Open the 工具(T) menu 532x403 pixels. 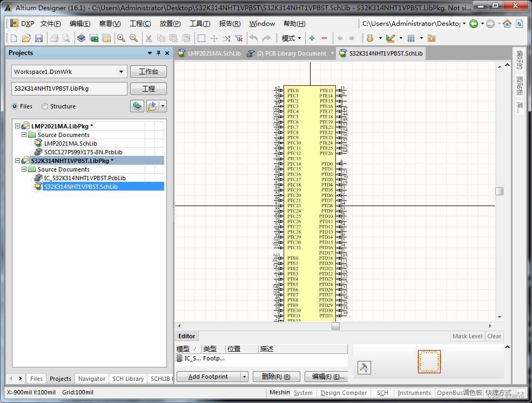click(x=200, y=23)
